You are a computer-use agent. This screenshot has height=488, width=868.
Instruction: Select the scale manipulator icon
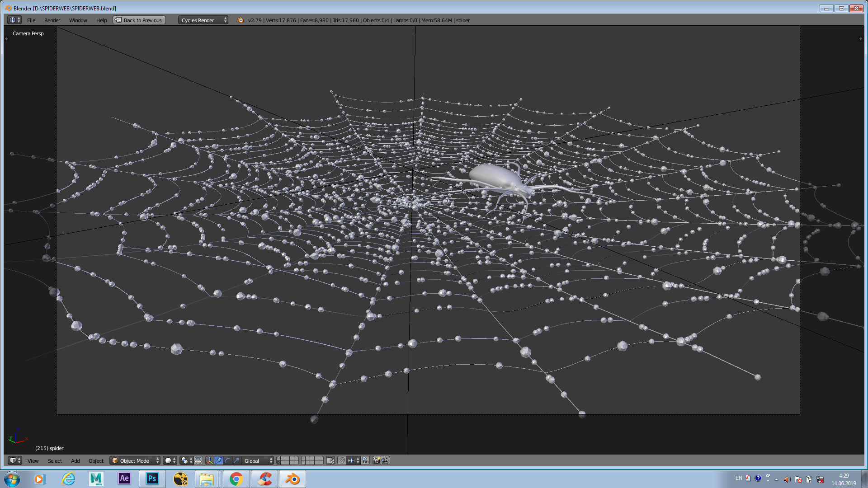click(236, 460)
